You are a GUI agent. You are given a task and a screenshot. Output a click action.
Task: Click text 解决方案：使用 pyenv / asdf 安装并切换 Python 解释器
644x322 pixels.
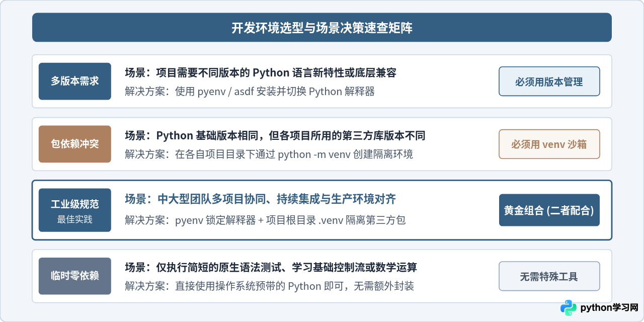(250, 92)
